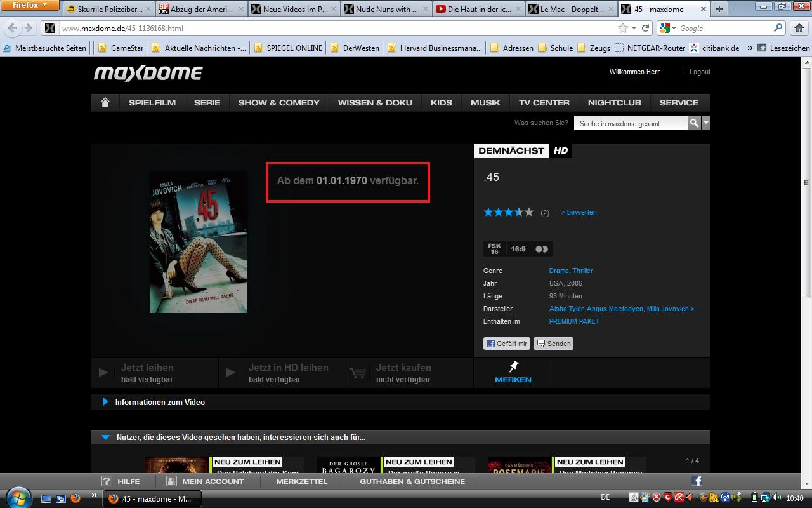Screen dimensions: 812x508
Task: Open the Firefox menu button
Action: 30,5
